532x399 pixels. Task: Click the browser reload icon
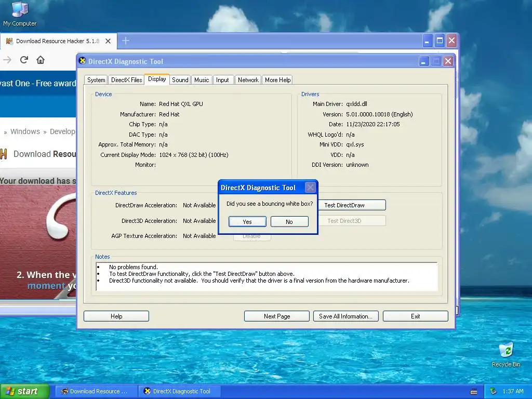24,60
